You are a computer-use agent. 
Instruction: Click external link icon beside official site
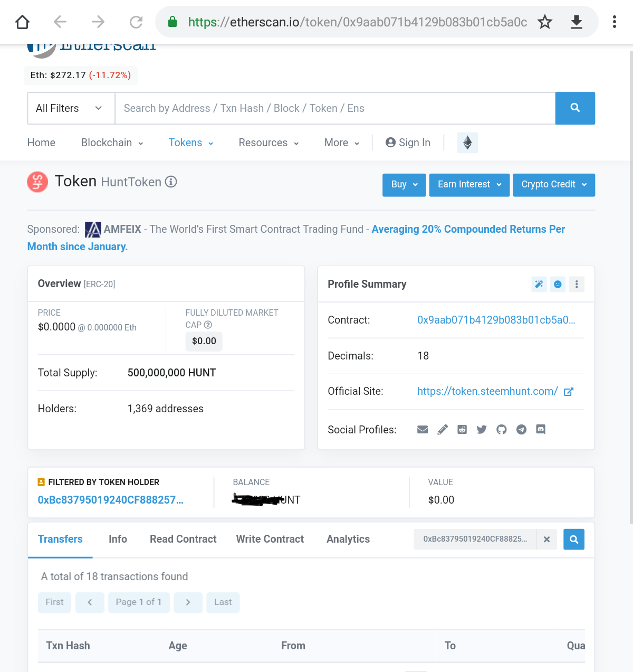[569, 392]
